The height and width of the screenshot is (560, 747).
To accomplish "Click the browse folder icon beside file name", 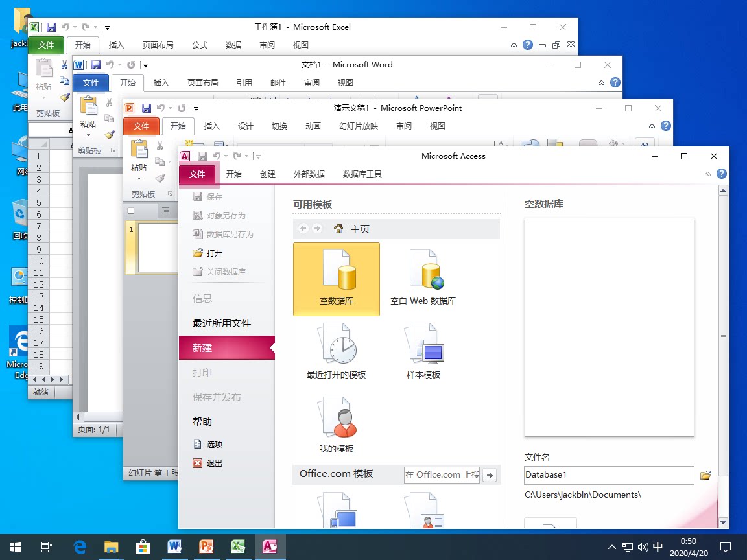I will click(706, 475).
